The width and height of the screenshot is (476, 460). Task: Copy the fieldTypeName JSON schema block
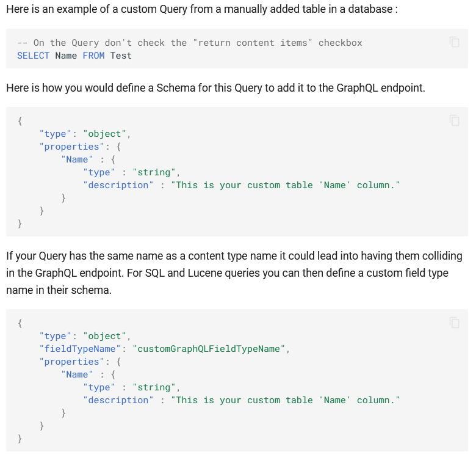[455, 323]
